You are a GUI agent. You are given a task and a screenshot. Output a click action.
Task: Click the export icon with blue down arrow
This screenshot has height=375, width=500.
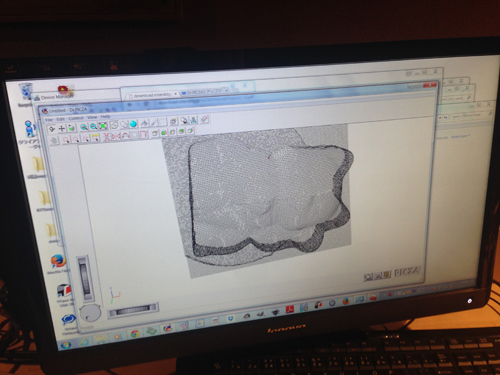[194, 120]
